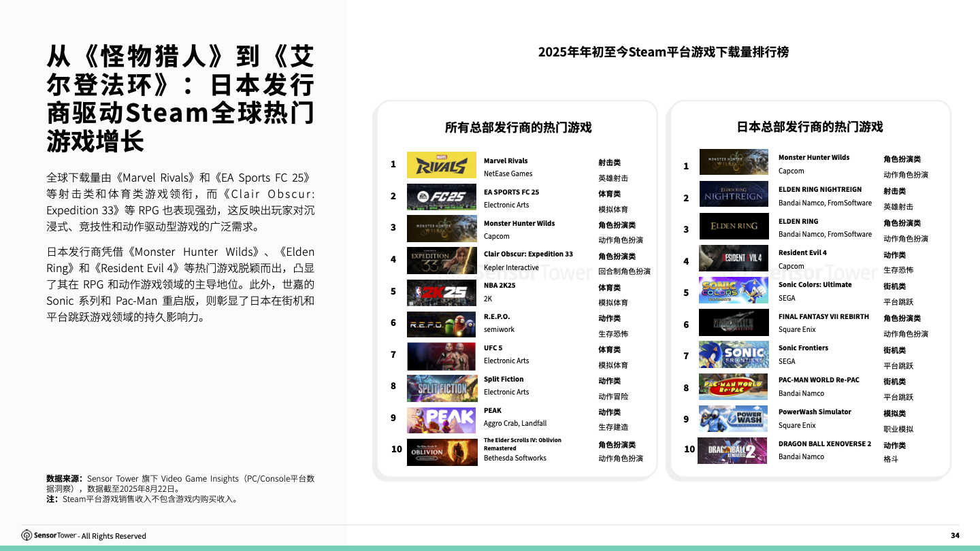Open the ELDEN RING NIGHTREIGN cover icon
The width and height of the screenshot is (980, 551).
(733, 194)
